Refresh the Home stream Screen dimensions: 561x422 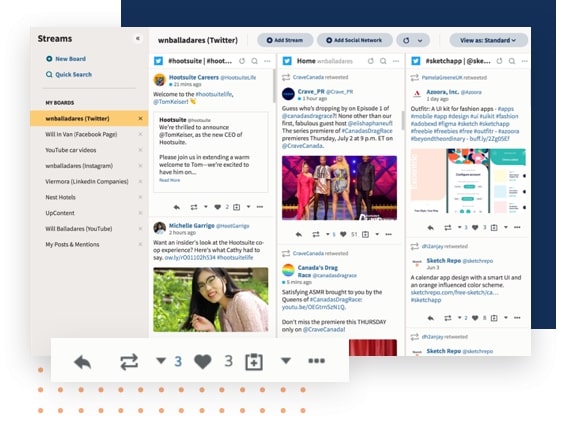point(371,61)
